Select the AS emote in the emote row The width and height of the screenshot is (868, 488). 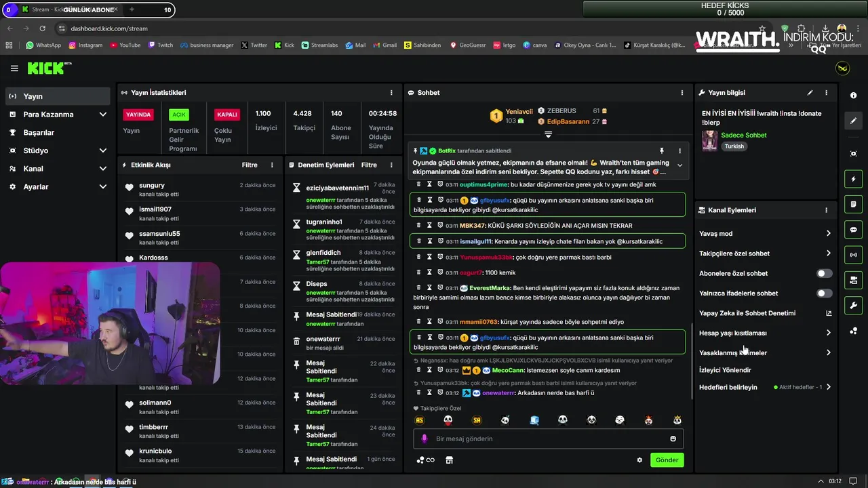pyautogui.click(x=419, y=420)
